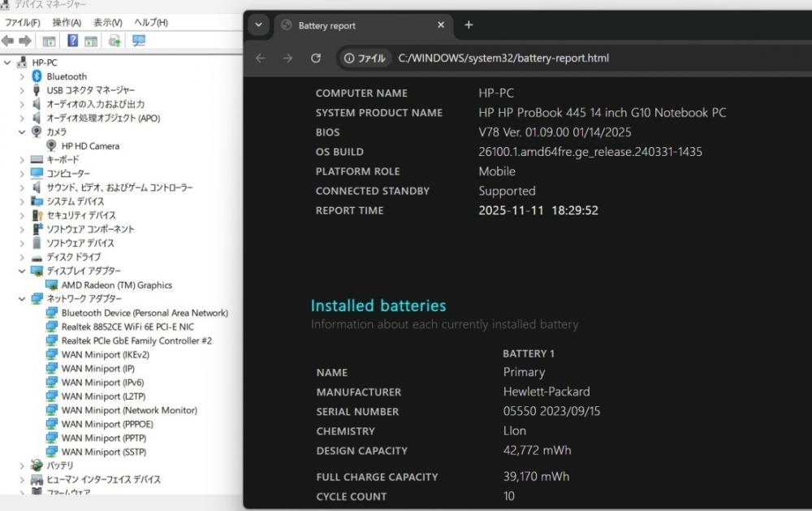Open the 操作(A) menu
This screenshot has height=511, width=812.
67,23
